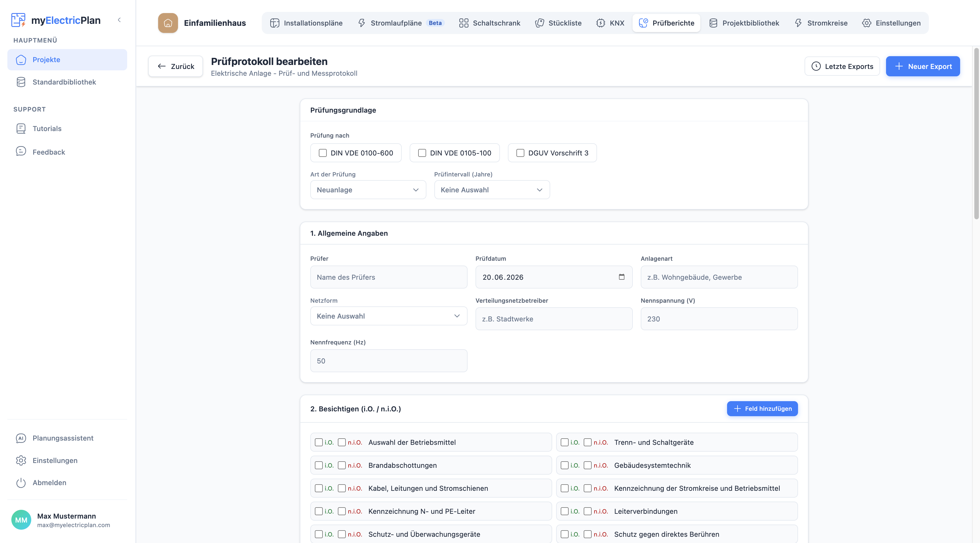Click the Tutorials book icon
980x543 pixels.
pyautogui.click(x=21, y=129)
